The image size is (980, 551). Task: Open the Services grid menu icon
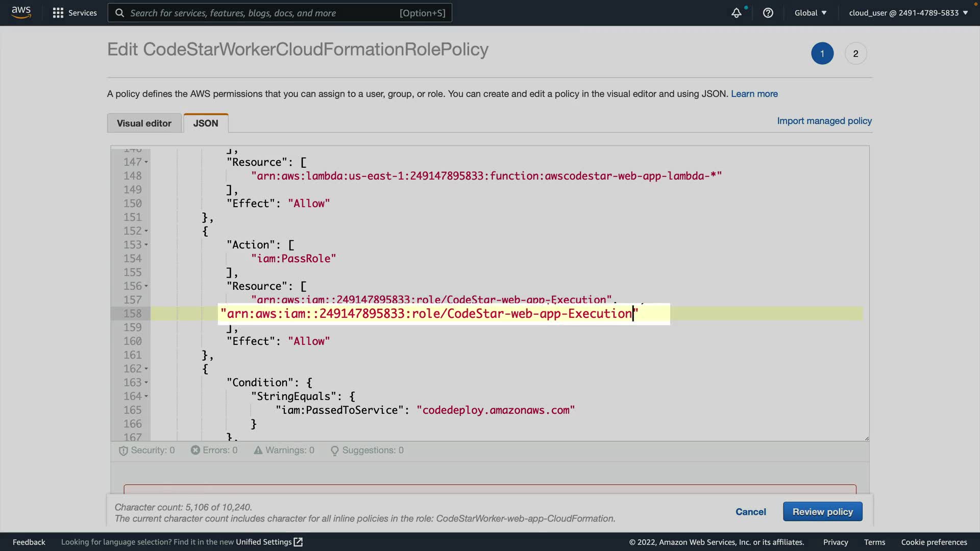(58, 13)
